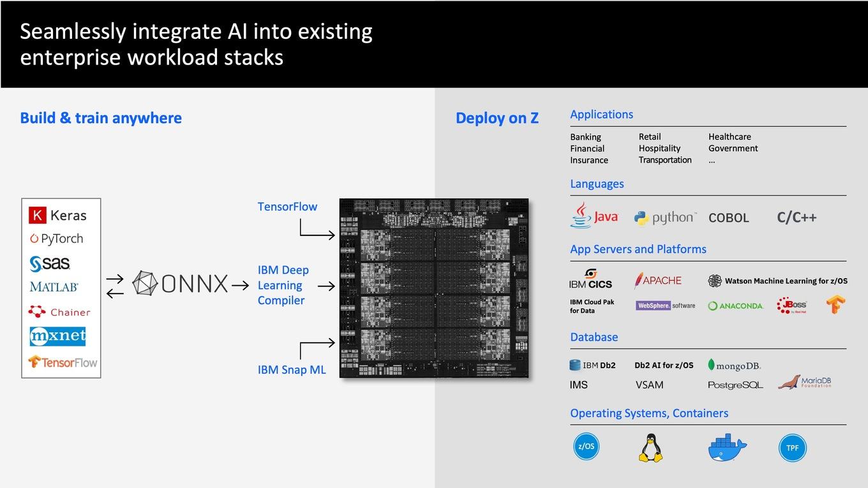This screenshot has height=488, width=868.
Task: Click the Python logo
Action: tap(665, 218)
